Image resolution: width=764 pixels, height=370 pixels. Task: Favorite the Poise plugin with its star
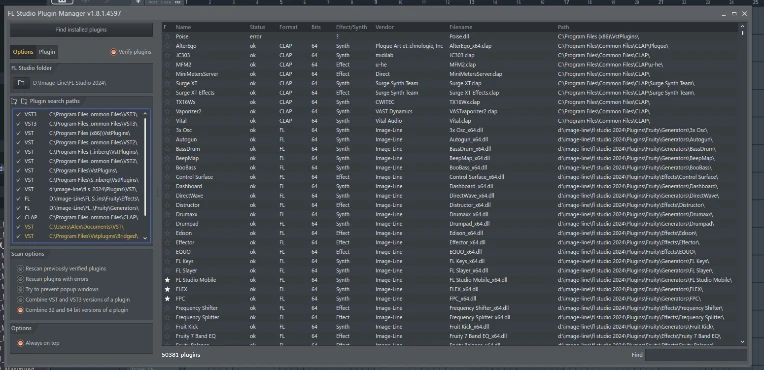coord(168,37)
